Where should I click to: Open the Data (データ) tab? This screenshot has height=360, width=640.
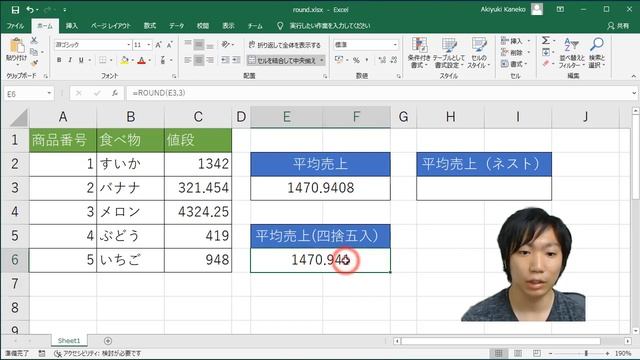tap(177, 26)
